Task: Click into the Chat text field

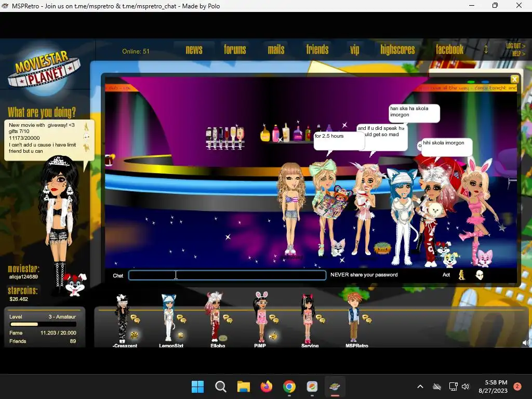Action: pos(227,275)
